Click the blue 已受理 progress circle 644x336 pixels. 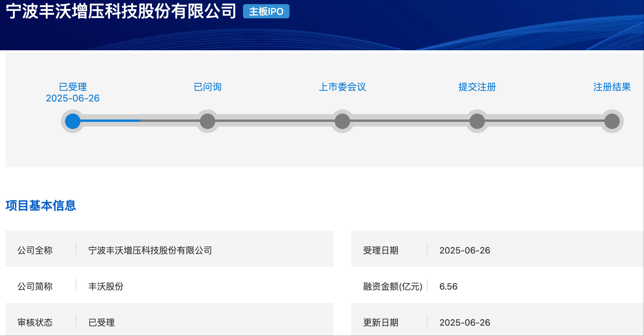[x=73, y=121]
